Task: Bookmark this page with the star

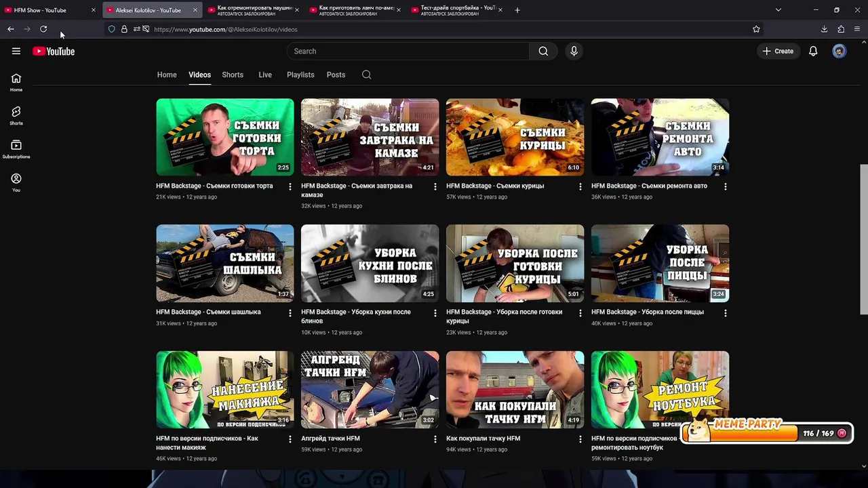Action: click(x=756, y=29)
